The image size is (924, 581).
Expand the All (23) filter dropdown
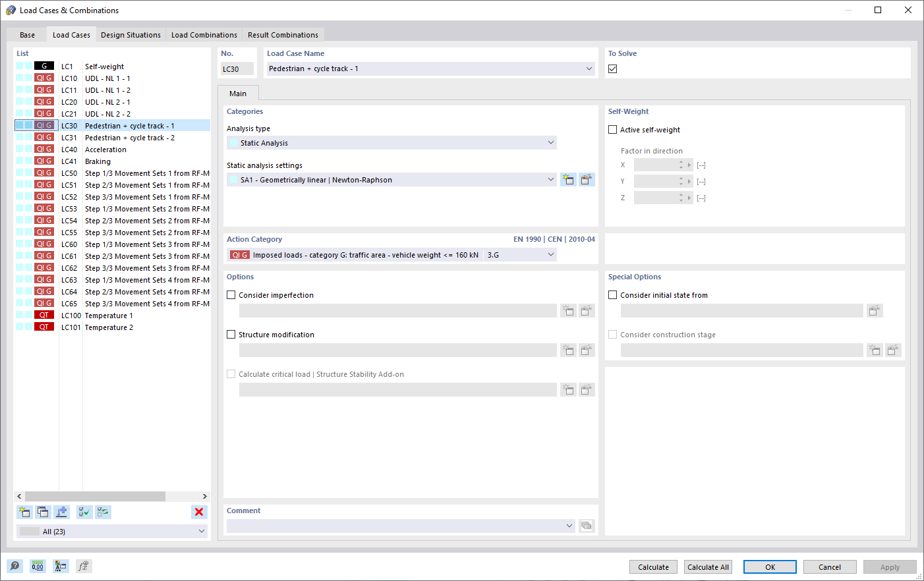(202, 531)
